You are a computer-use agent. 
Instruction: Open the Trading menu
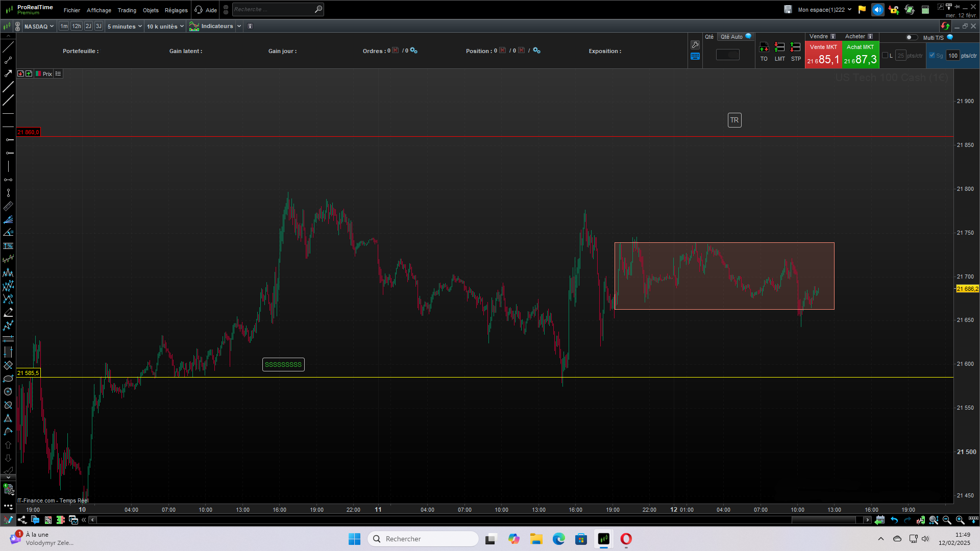tap(127, 10)
